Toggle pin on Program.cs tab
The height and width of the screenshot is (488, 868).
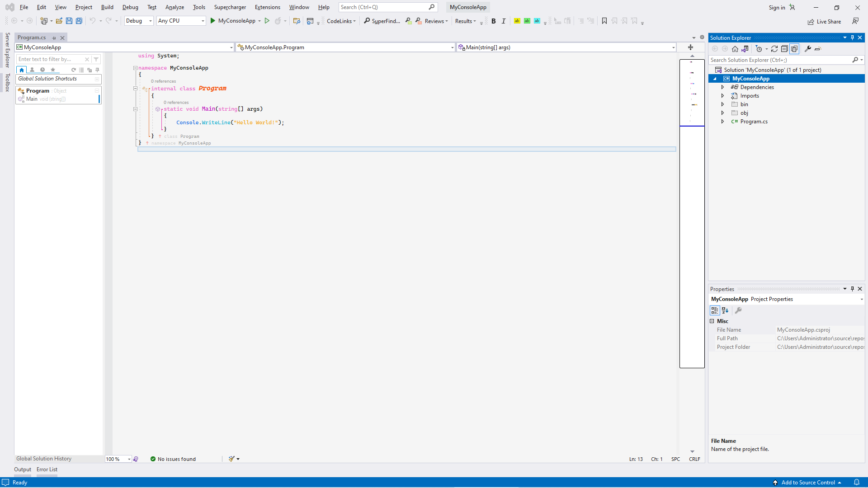pos(54,38)
